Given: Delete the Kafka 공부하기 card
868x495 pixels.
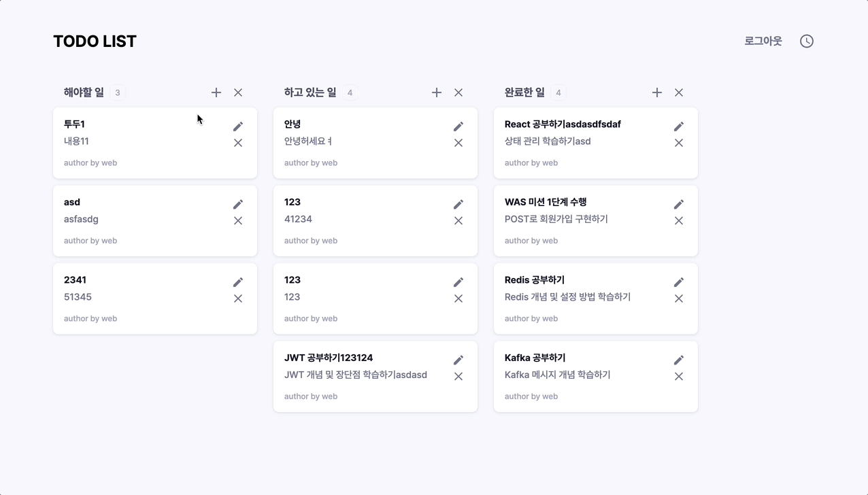Looking at the screenshot, I should 679,376.
